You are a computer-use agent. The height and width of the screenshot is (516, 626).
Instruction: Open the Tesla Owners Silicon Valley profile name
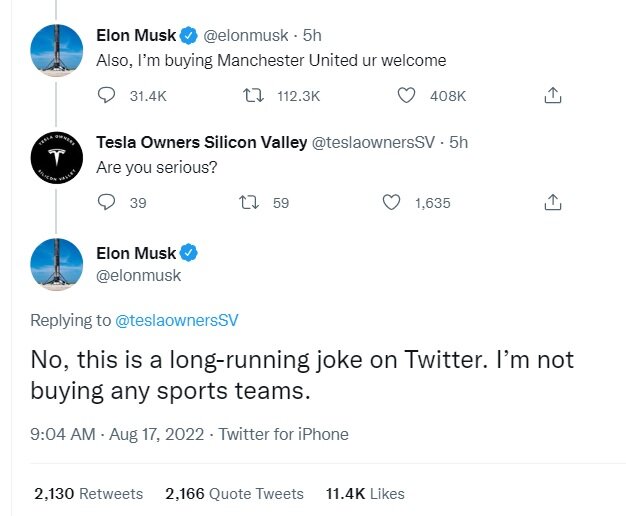201,143
